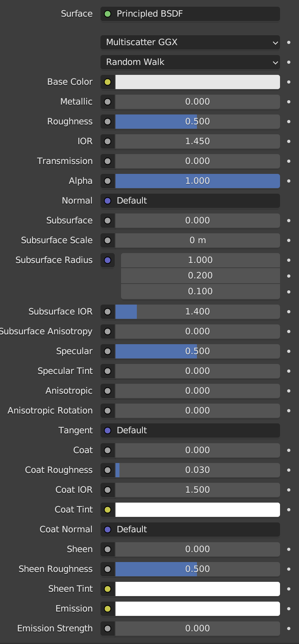The width and height of the screenshot is (299, 644).
Task: Toggle animate dot for Metallic
Action: [289, 102]
